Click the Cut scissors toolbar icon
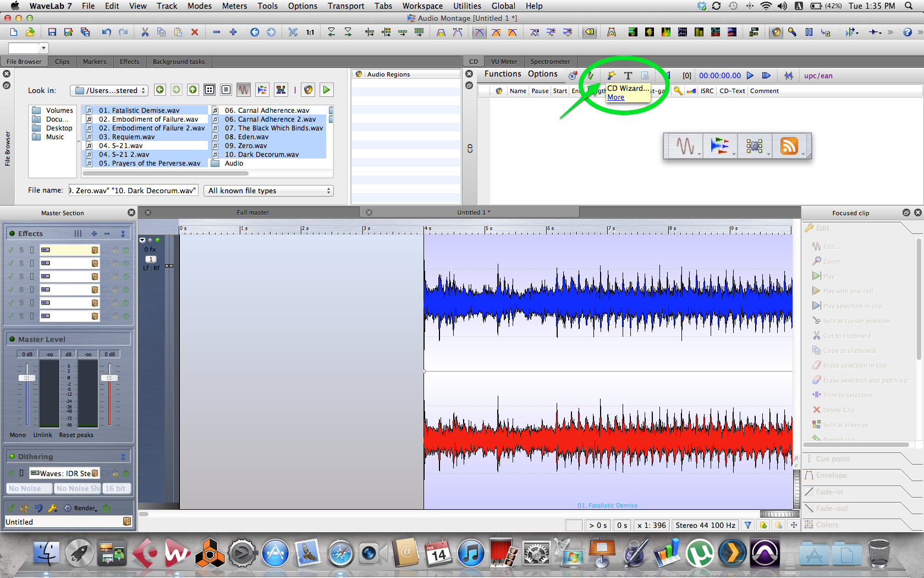This screenshot has width=924, height=578. tap(145, 32)
